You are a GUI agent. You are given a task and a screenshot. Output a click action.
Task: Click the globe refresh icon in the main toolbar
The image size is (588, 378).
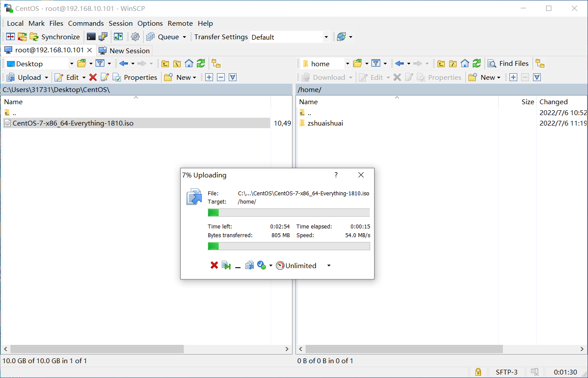pos(341,37)
